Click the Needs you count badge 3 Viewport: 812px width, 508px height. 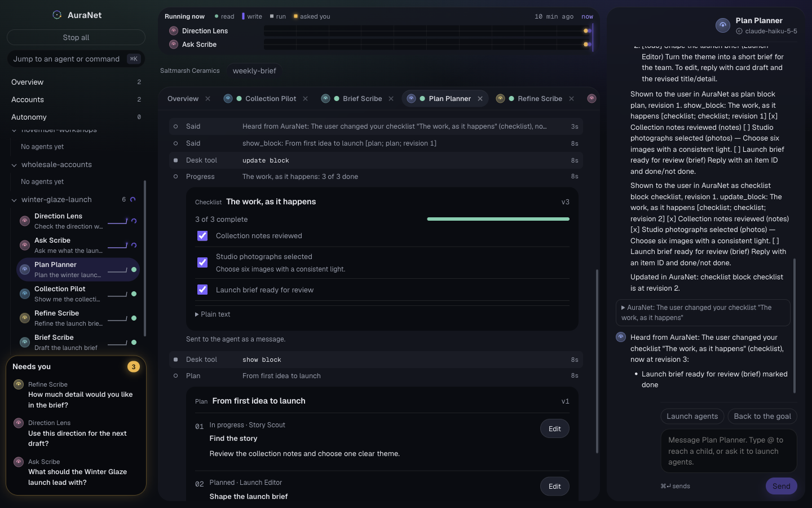[134, 367]
